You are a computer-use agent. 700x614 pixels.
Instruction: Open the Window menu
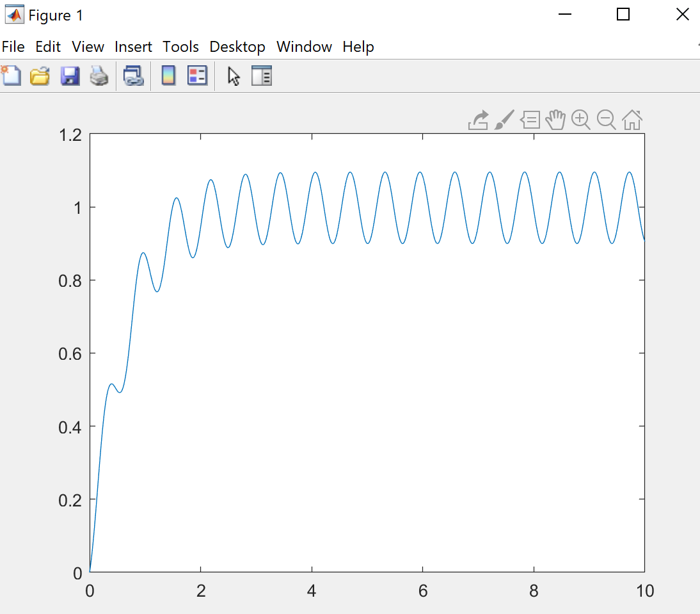pyautogui.click(x=304, y=47)
